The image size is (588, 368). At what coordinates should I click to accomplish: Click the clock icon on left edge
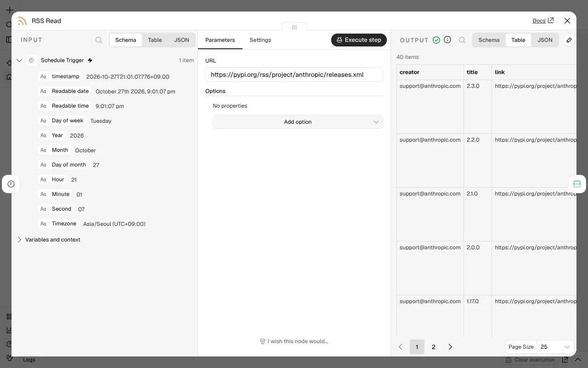click(11, 184)
